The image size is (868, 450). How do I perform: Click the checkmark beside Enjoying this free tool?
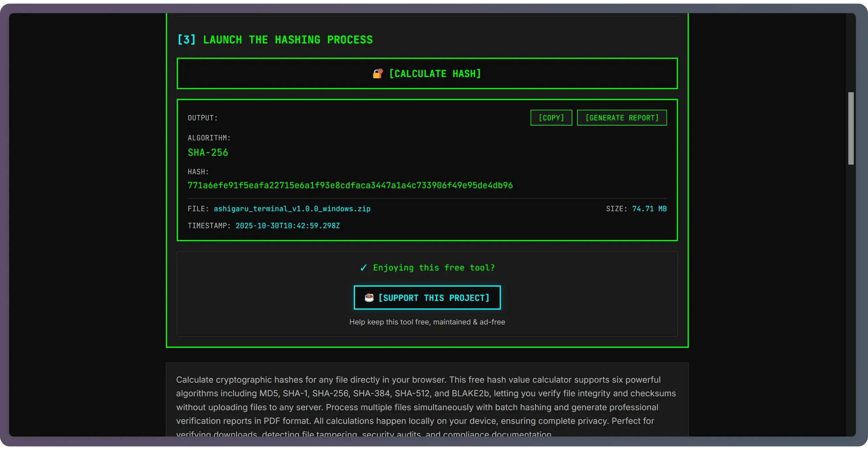(363, 268)
